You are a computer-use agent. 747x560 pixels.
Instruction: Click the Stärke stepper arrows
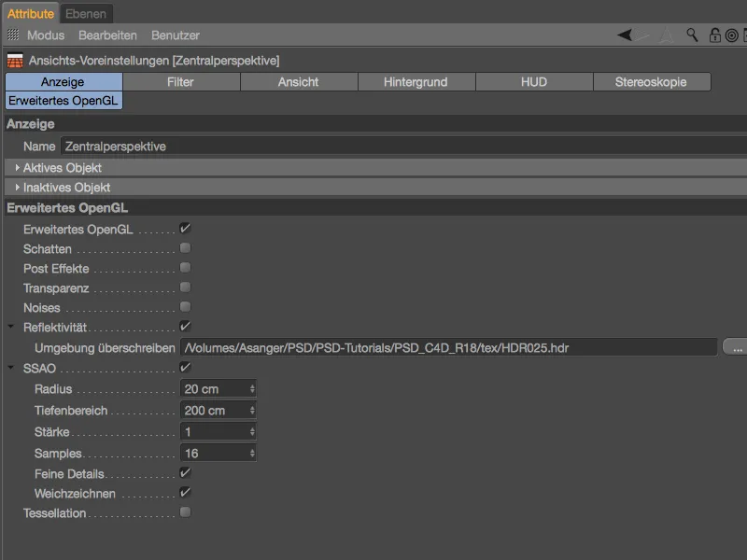(252, 432)
